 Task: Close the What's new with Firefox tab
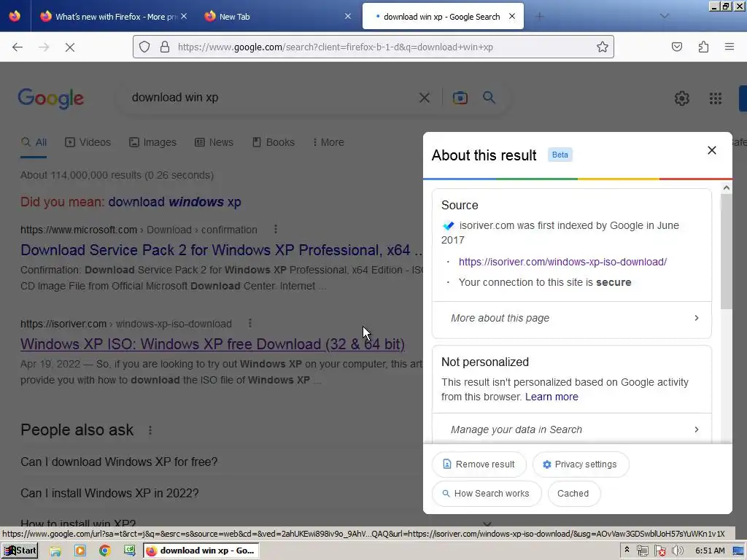[184, 16]
